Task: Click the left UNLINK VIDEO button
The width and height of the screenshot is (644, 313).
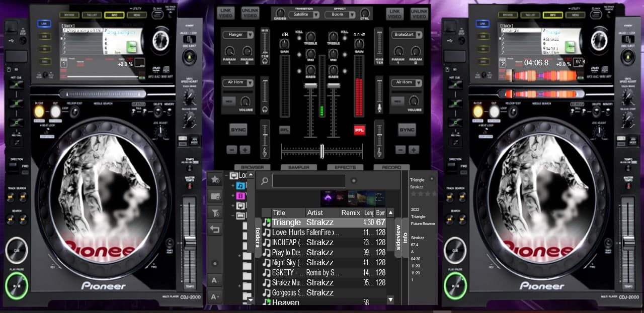Action: (x=250, y=13)
